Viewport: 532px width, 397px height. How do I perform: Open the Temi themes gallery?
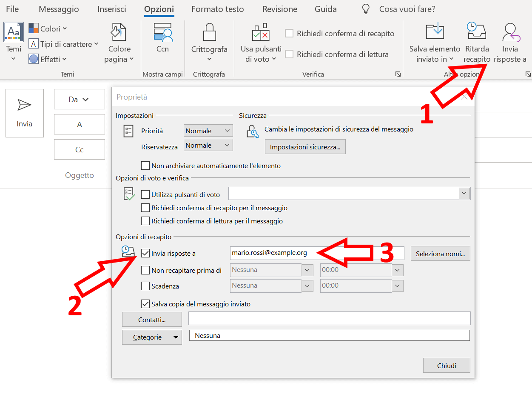coord(14,42)
